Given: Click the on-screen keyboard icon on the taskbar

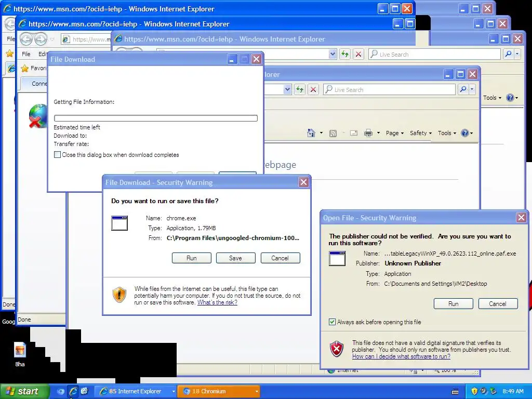Looking at the screenshot, I should [x=455, y=392].
